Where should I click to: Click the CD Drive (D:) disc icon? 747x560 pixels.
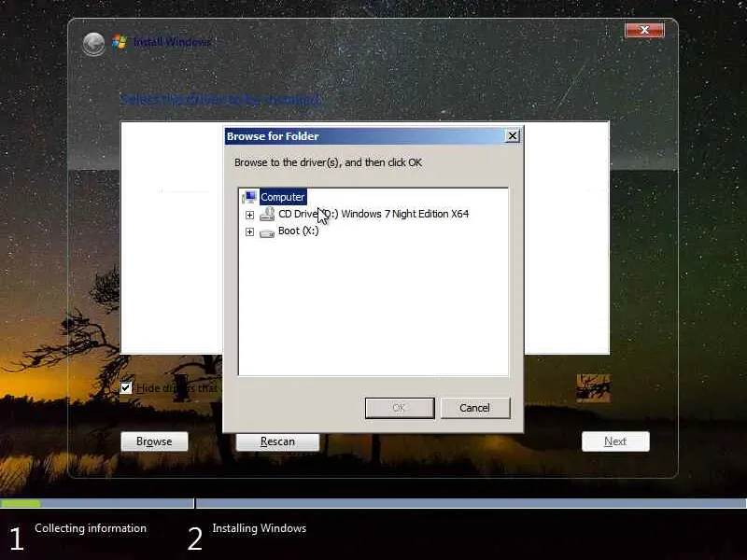click(x=267, y=214)
